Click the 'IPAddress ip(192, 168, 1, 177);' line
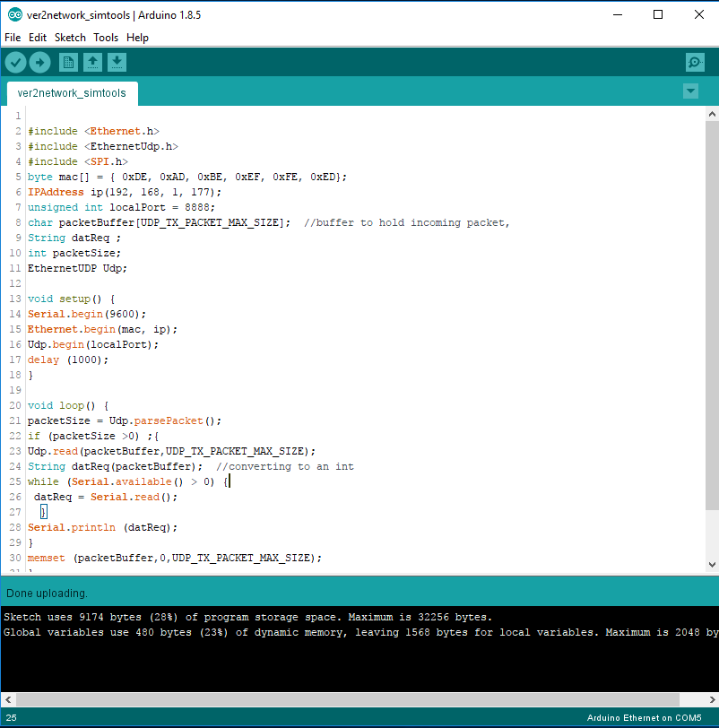The width and height of the screenshot is (719, 728). coord(125,192)
